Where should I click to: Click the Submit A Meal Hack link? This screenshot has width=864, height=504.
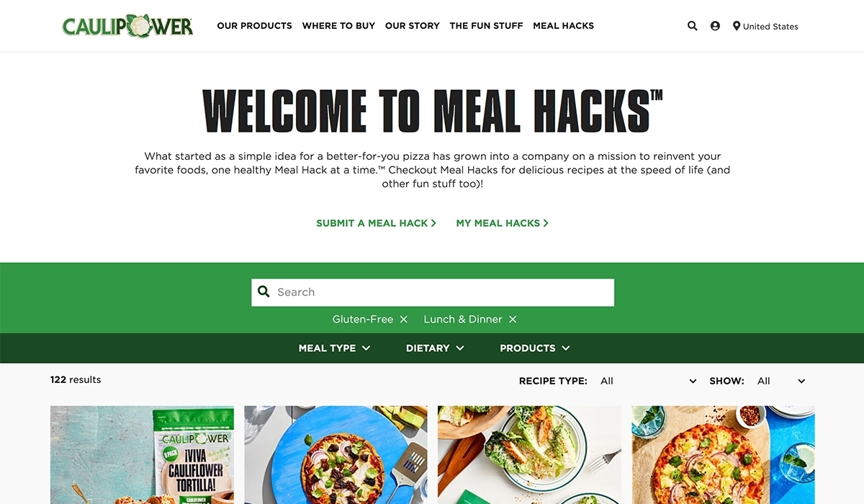click(376, 223)
